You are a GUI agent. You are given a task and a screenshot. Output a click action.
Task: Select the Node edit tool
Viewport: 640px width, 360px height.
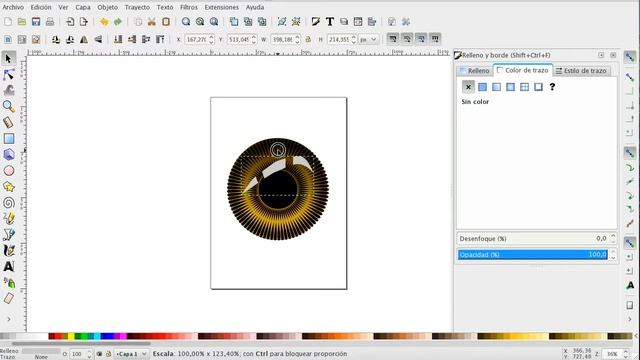click(9, 75)
